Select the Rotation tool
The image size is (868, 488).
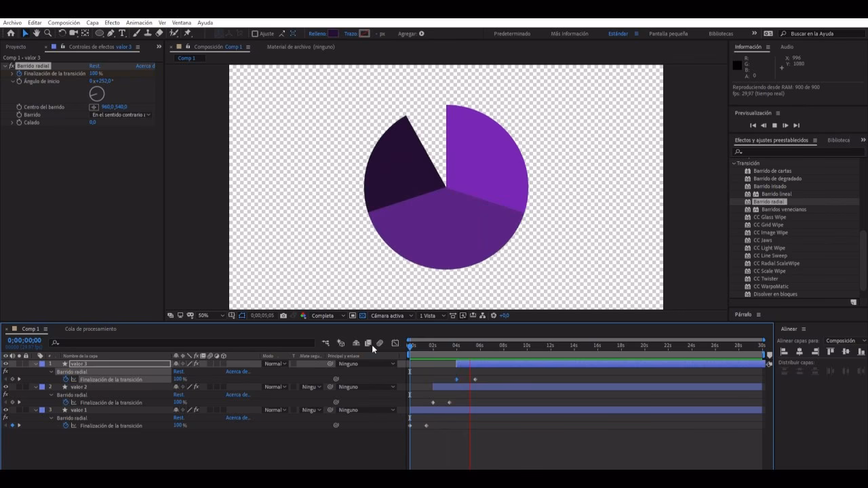click(62, 33)
